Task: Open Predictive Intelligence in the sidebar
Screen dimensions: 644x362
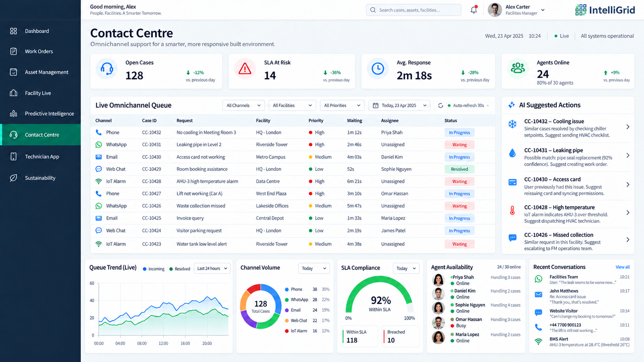Action: coord(40,113)
